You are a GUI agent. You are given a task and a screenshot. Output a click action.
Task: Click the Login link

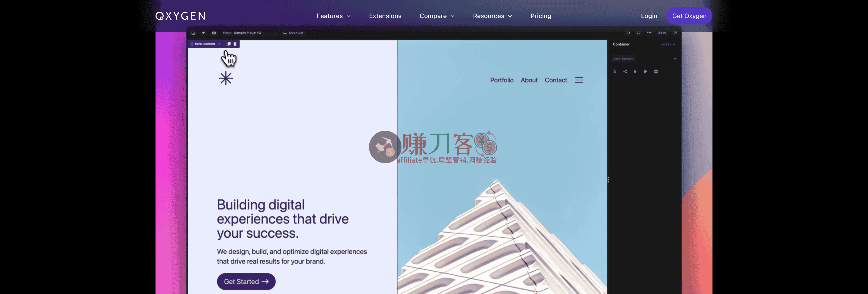click(649, 16)
